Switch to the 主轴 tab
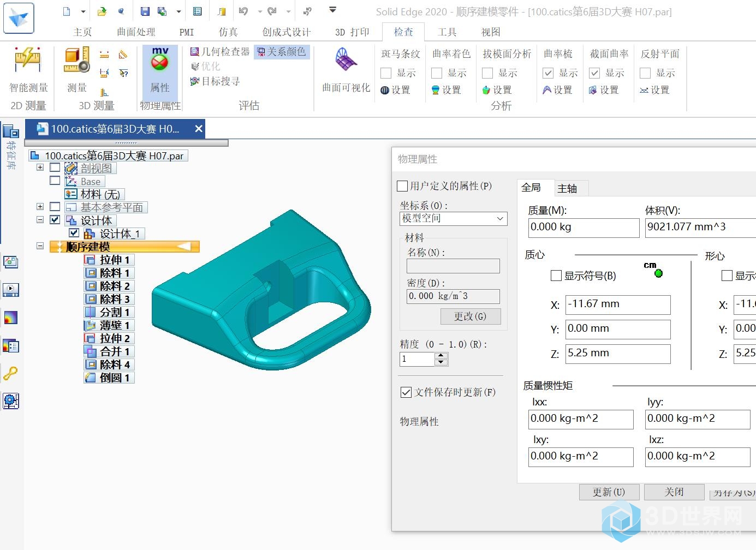 pos(567,188)
